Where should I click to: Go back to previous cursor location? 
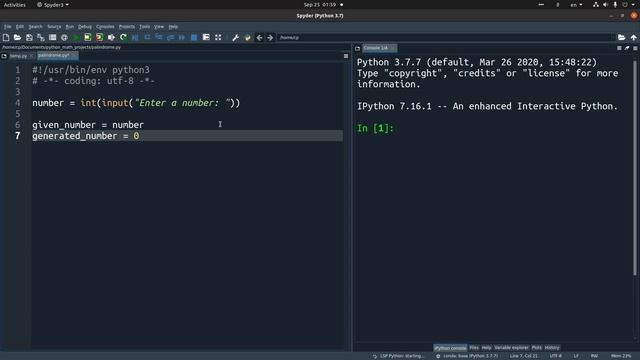[x=259, y=38]
